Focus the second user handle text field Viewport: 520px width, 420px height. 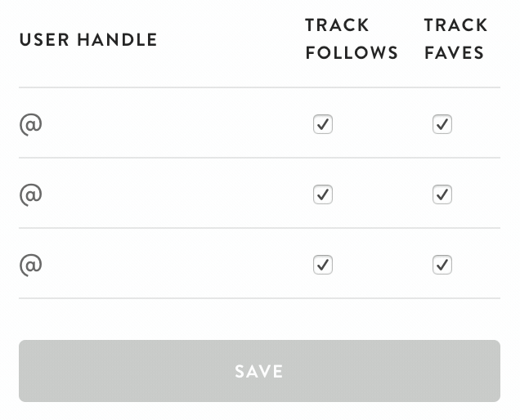pos(164,194)
